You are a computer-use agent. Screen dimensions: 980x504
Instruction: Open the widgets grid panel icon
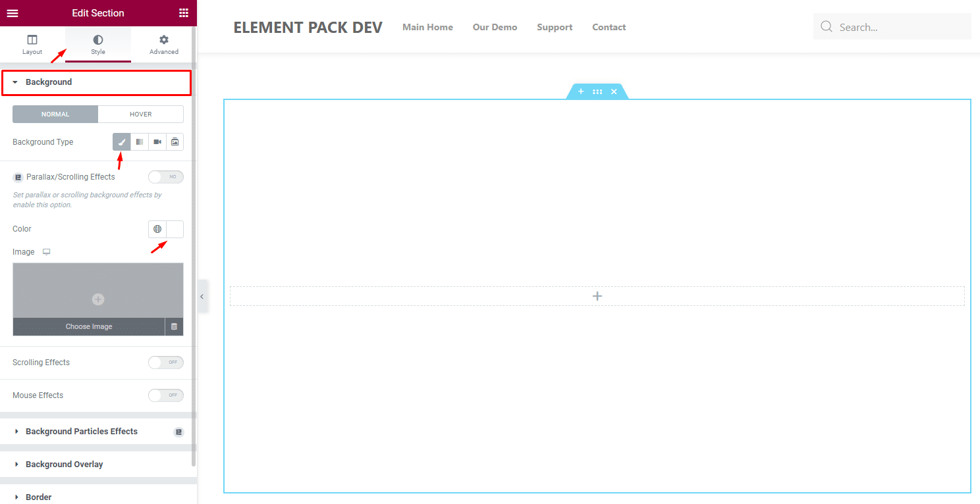[183, 13]
